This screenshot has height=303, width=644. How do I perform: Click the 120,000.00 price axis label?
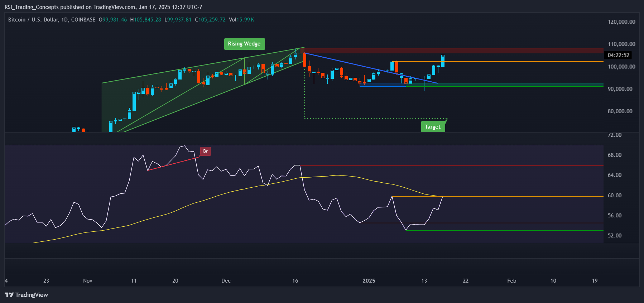tap(621, 22)
